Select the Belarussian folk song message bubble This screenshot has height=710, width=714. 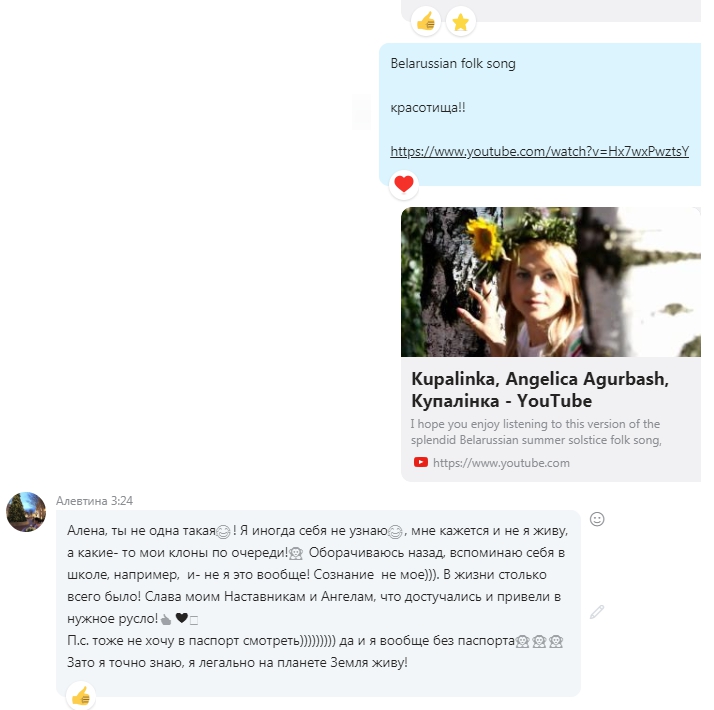click(x=540, y=114)
